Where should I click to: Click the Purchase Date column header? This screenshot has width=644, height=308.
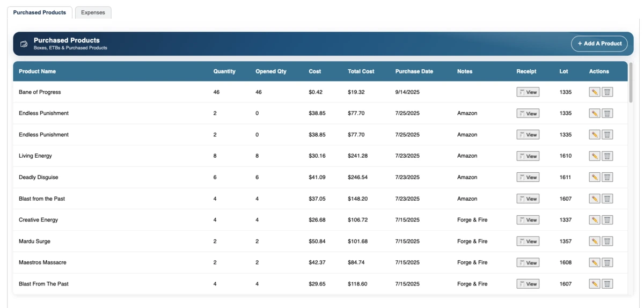(414, 71)
